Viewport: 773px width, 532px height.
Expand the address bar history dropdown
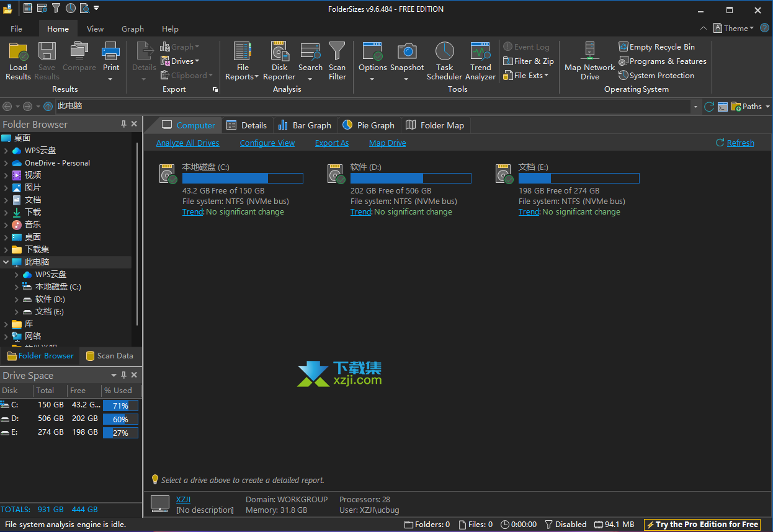click(695, 107)
